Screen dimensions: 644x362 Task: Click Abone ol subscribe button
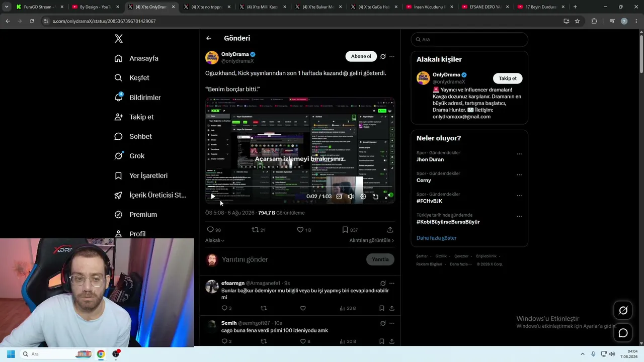[x=361, y=56]
